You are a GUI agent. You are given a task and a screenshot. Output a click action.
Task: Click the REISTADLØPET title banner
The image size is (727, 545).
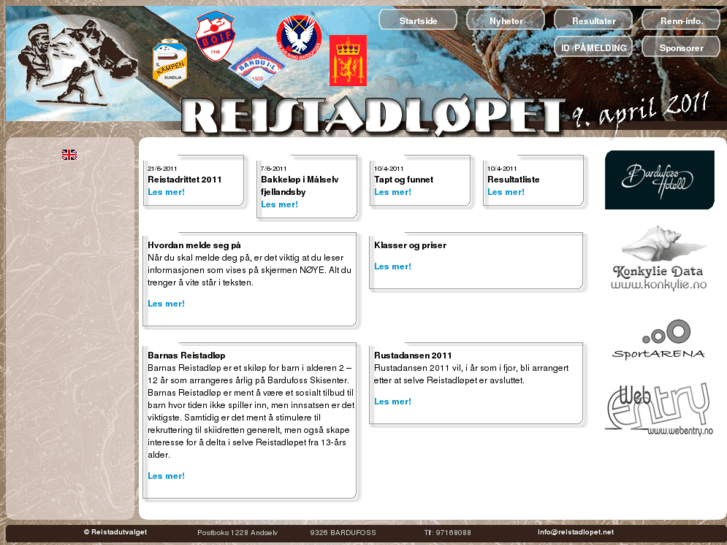coord(373,116)
